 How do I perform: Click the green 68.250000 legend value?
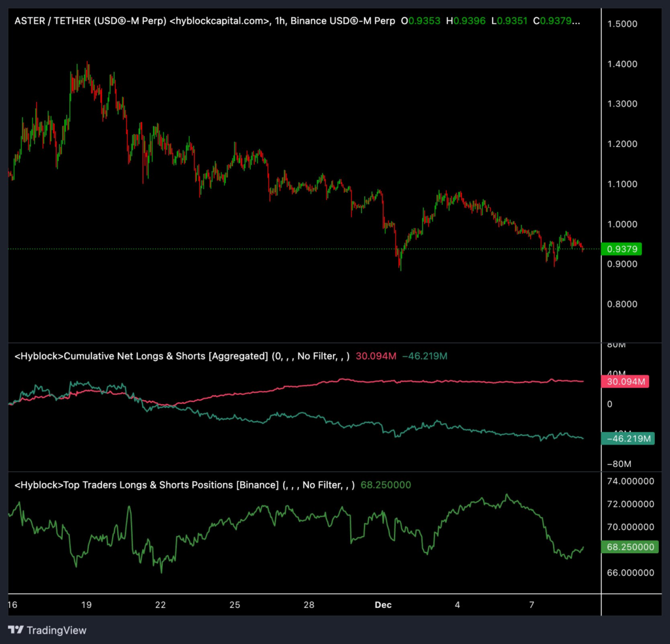(386, 485)
